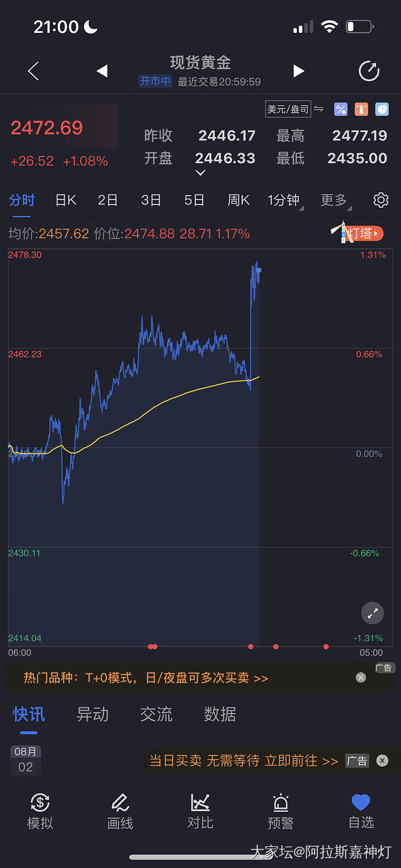Switch to the 日K tab
This screenshot has width=401, height=868.
coord(66,200)
